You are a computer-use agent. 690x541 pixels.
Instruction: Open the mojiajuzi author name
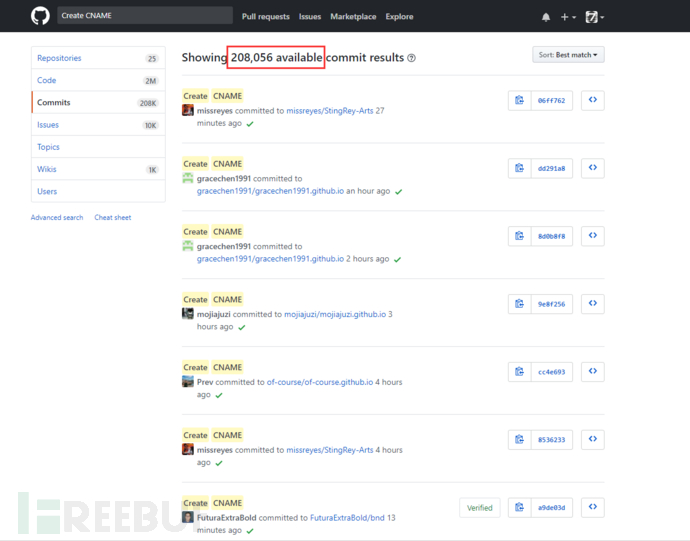(213, 314)
